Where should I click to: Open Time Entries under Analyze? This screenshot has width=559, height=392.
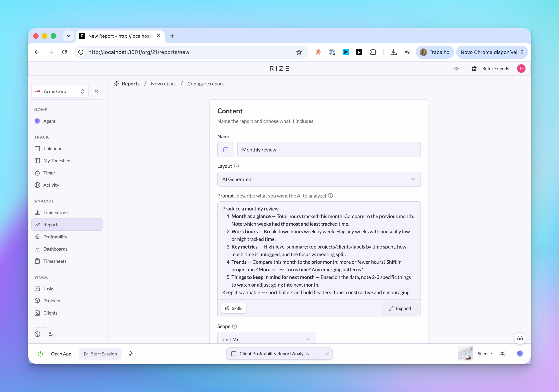tap(67, 212)
